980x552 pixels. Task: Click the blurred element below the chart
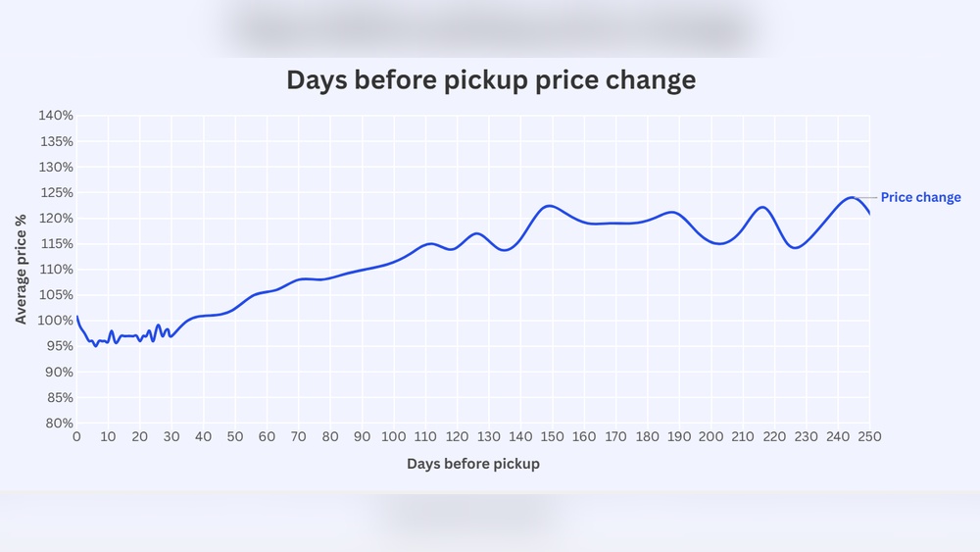tap(470, 517)
